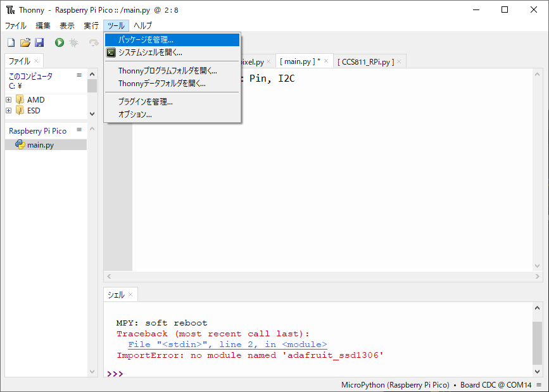Click the New file toolbar icon
Screen dimensions: 549x392
11,42
